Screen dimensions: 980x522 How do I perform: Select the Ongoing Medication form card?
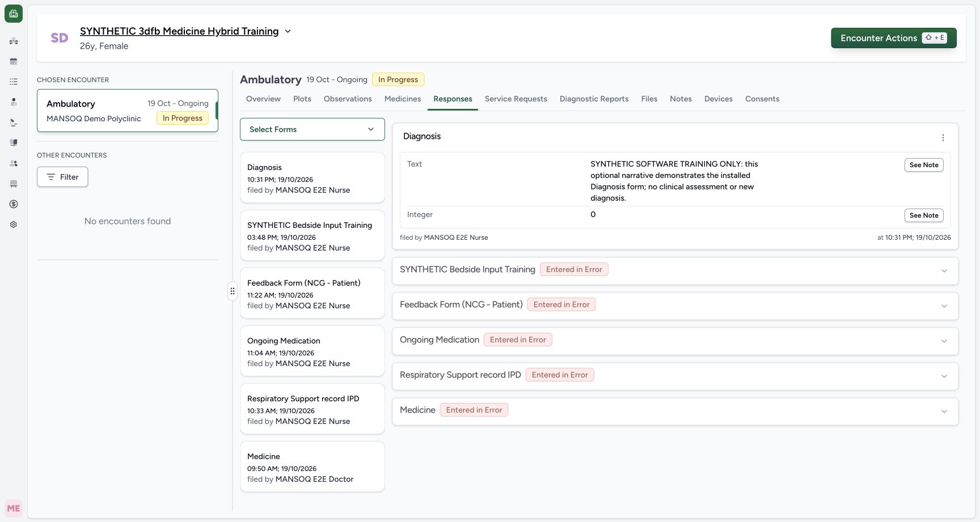[312, 351]
